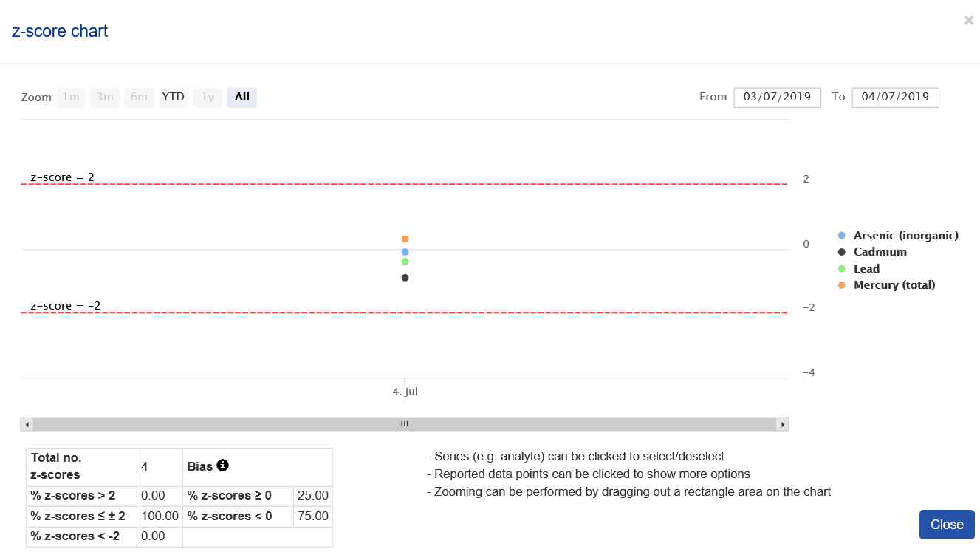Click the '% z-scores < 0' cell
980x552 pixels.
click(x=238, y=516)
